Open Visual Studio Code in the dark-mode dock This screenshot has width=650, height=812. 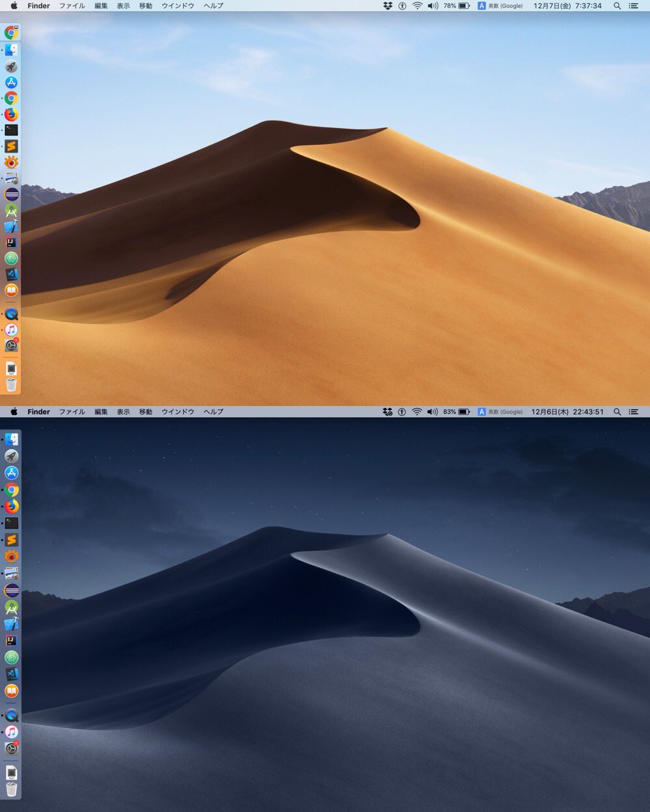[x=11, y=674]
